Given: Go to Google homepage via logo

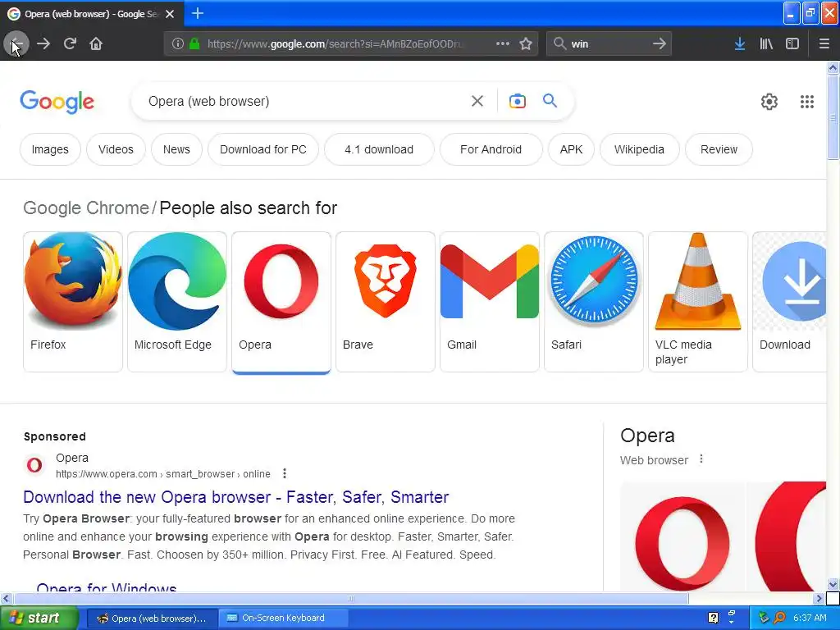Looking at the screenshot, I should click(57, 103).
